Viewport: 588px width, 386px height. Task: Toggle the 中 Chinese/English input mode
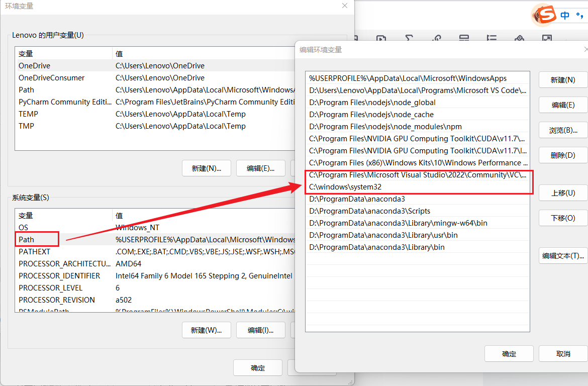point(565,16)
